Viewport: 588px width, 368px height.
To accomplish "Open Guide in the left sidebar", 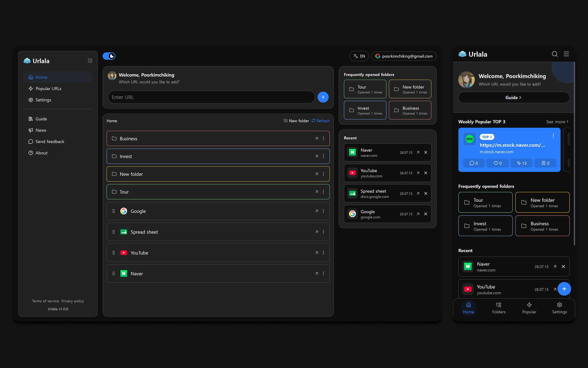I will tap(58, 119).
